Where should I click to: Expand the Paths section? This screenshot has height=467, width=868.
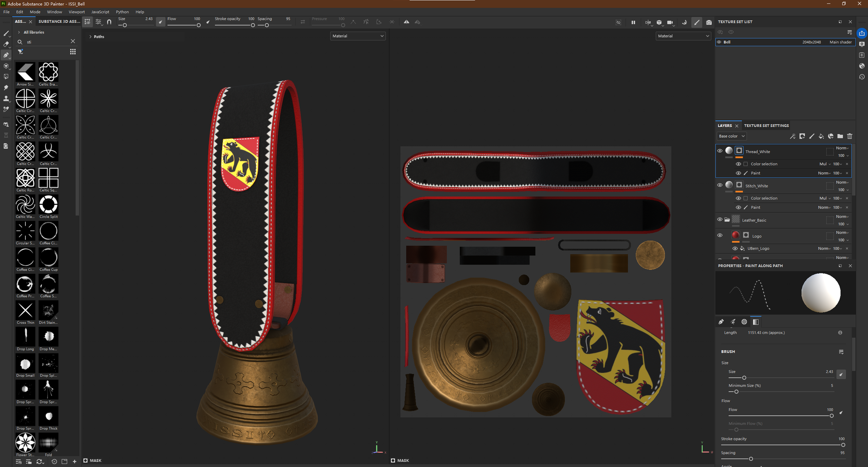pos(91,36)
